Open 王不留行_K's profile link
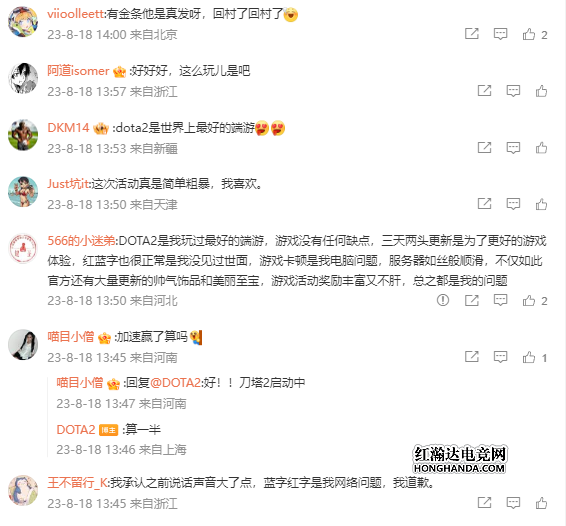566x526 pixels. 77,482
